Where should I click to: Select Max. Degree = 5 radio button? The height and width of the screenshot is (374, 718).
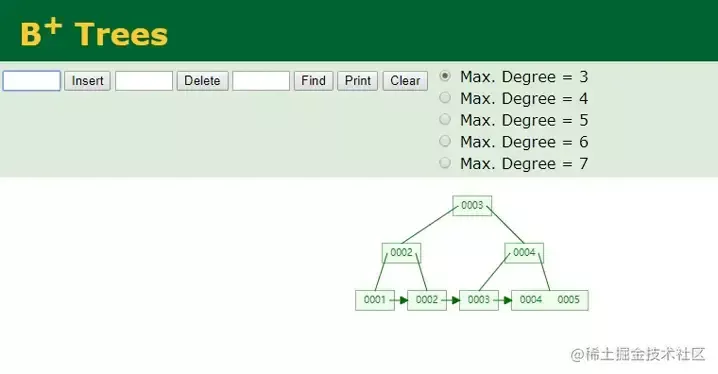coord(445,119)
